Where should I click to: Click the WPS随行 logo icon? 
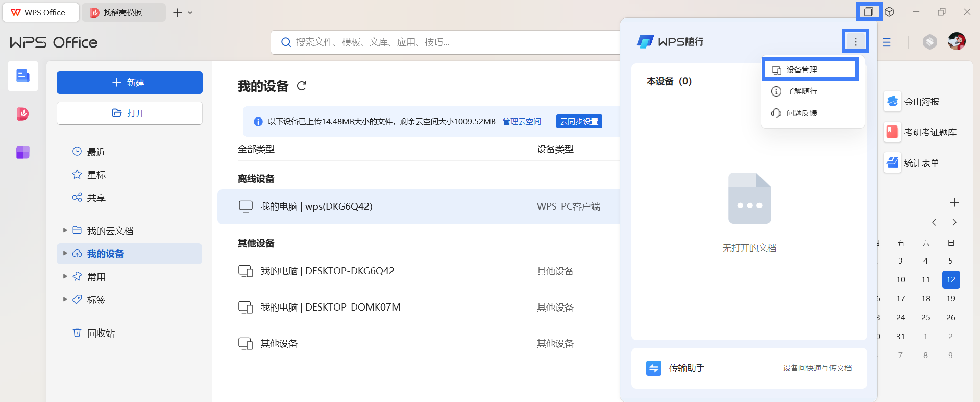coord(645,42)
